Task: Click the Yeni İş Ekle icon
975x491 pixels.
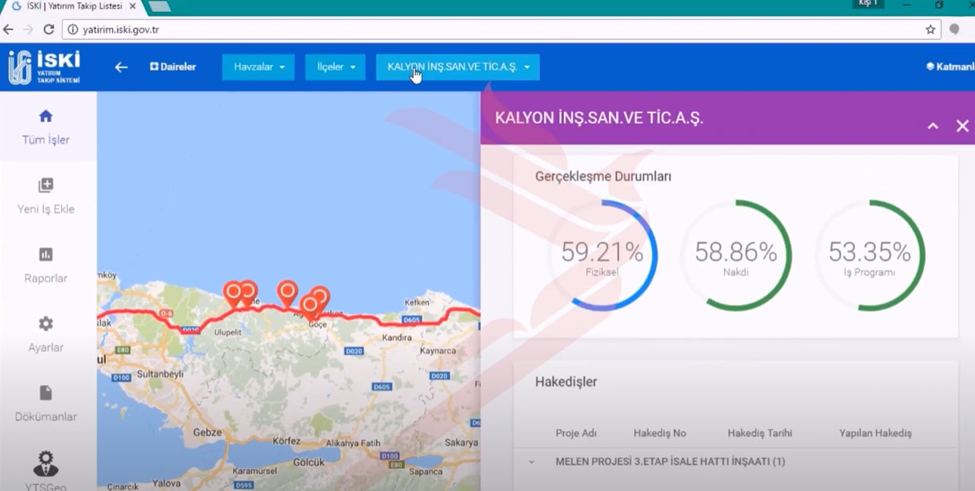Action: click(45, 185)
